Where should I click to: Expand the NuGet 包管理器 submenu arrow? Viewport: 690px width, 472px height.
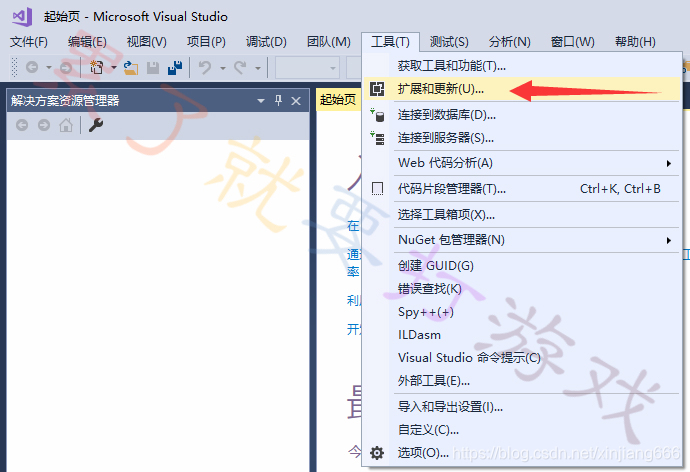click(x=669, y=240)
